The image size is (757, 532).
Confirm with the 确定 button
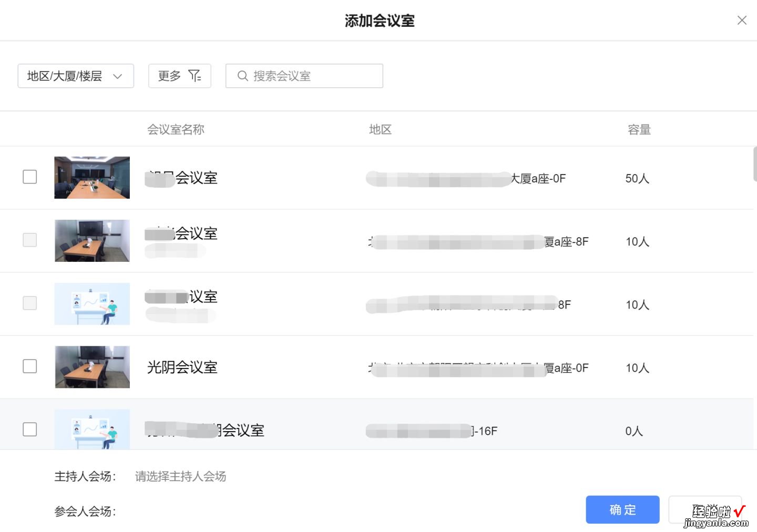tap(622, 509)
